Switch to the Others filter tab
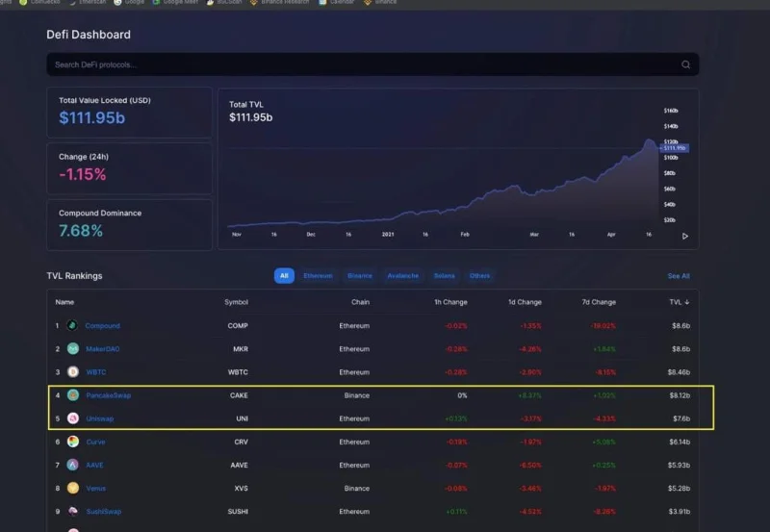This screenshot has height=532, width=770. (479, 276)
